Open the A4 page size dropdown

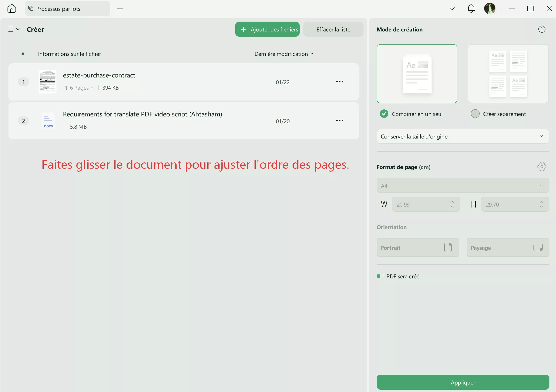point(462,185)
